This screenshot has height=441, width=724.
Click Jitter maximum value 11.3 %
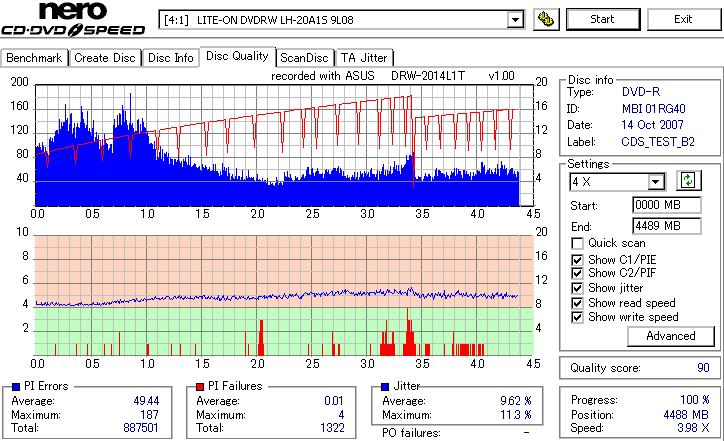tap(516, 415)
